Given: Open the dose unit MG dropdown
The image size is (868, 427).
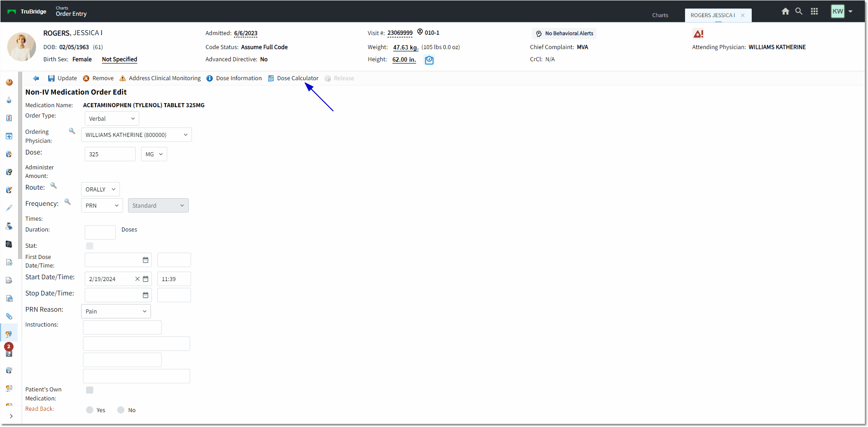Looking at the screenshot, I should click(x=154, y=154).
